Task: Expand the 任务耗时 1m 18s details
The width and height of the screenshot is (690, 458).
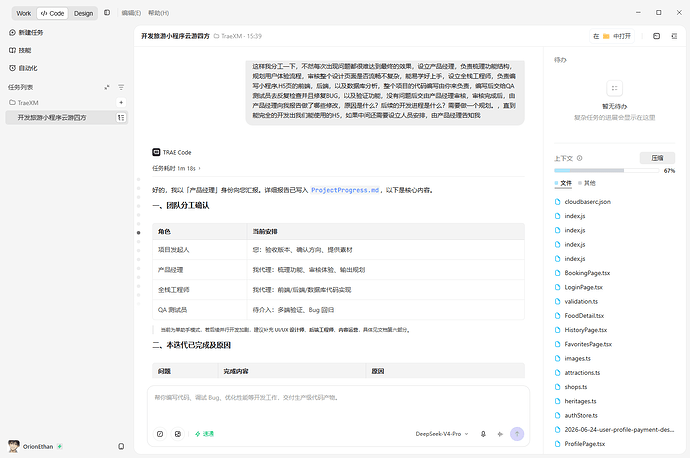Action: pyautogui.click(x=176, y=168)
